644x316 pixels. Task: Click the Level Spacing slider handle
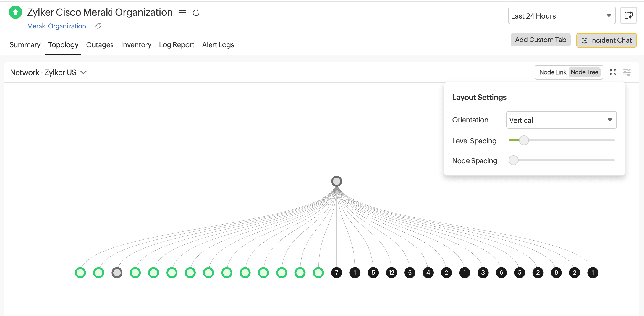[523, 140]
